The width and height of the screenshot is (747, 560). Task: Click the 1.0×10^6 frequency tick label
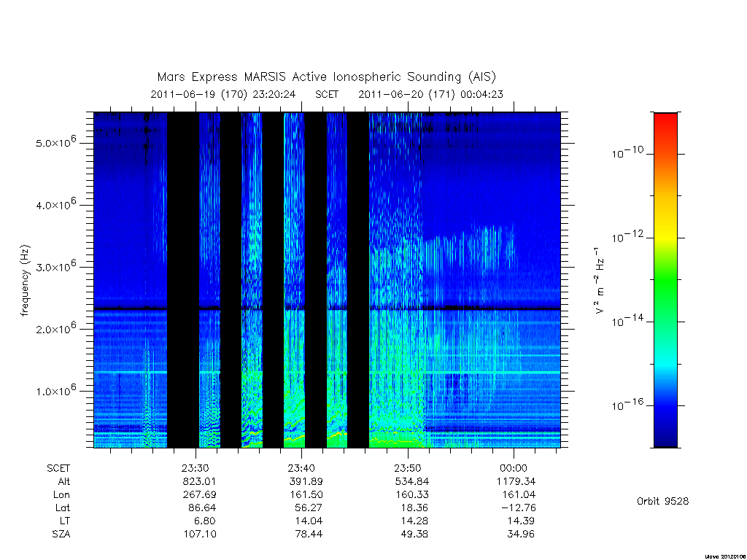[55, 389]
